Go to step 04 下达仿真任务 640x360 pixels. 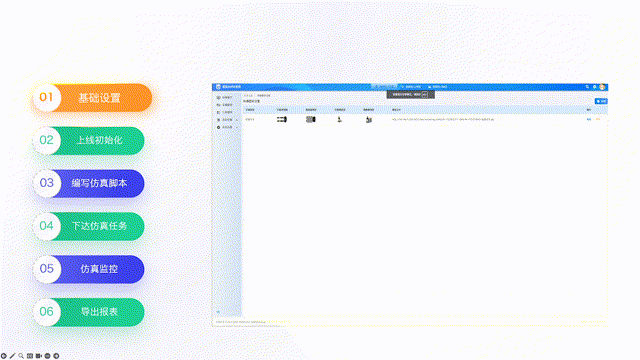click(x=89, y=226)
